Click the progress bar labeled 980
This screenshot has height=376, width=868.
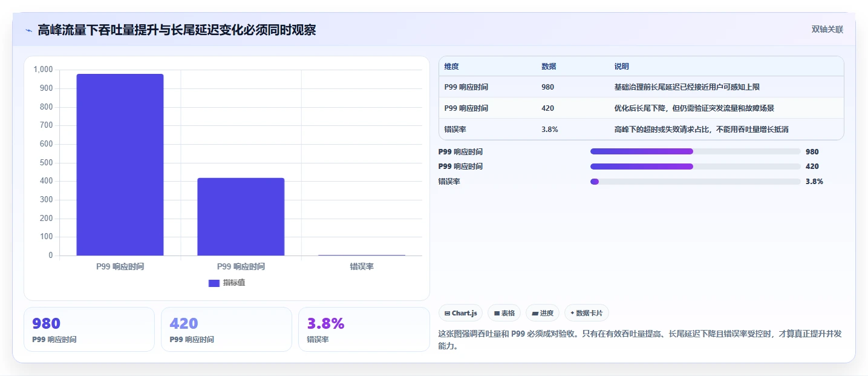(x=696, y=151)
